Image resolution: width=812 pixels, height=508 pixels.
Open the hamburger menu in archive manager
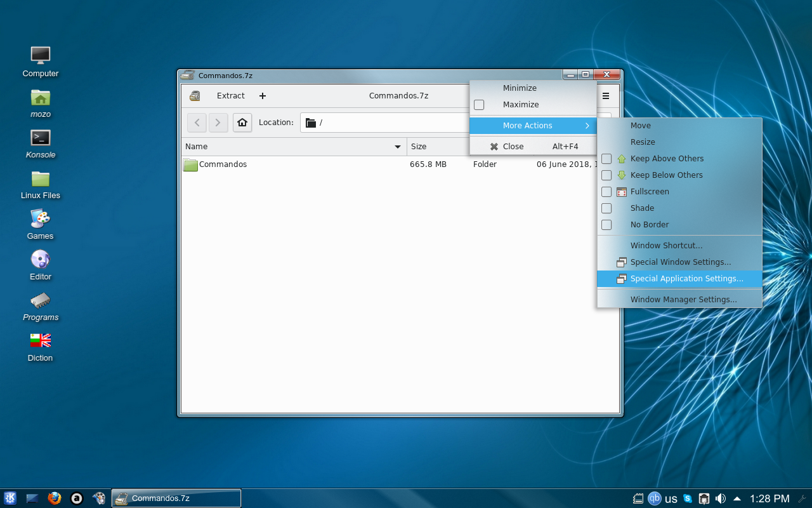click(x=606, y=96)
